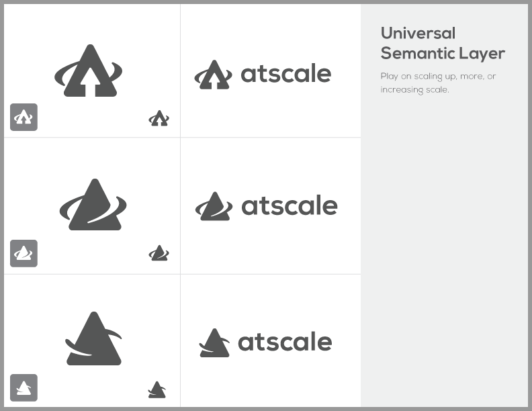Click the small swoosh-triangle favicon in middle row
This screenshot has height=411, width=532.
(159, 253)
